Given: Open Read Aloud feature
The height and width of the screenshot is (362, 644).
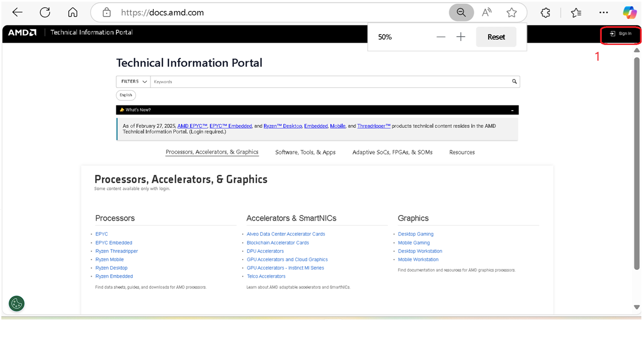Looking at the screenshot, I should click(487, 12).
